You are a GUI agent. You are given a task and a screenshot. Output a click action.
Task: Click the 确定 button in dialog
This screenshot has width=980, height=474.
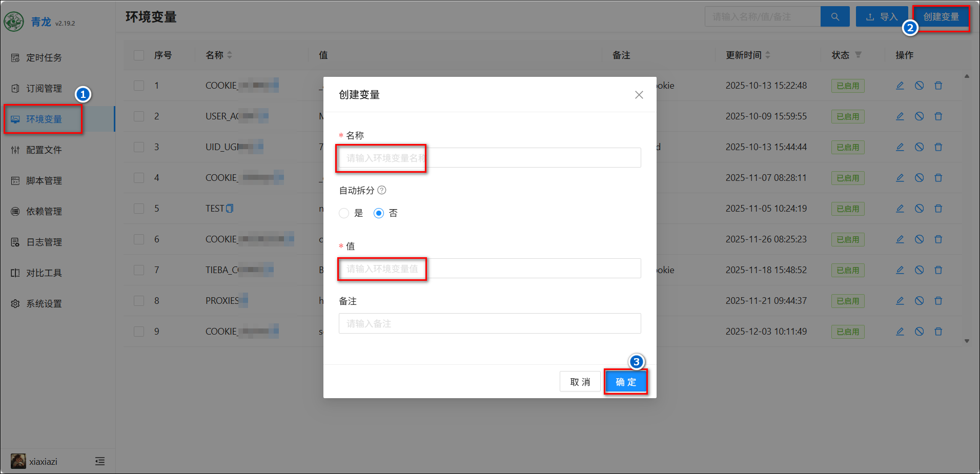click(625, 382)
